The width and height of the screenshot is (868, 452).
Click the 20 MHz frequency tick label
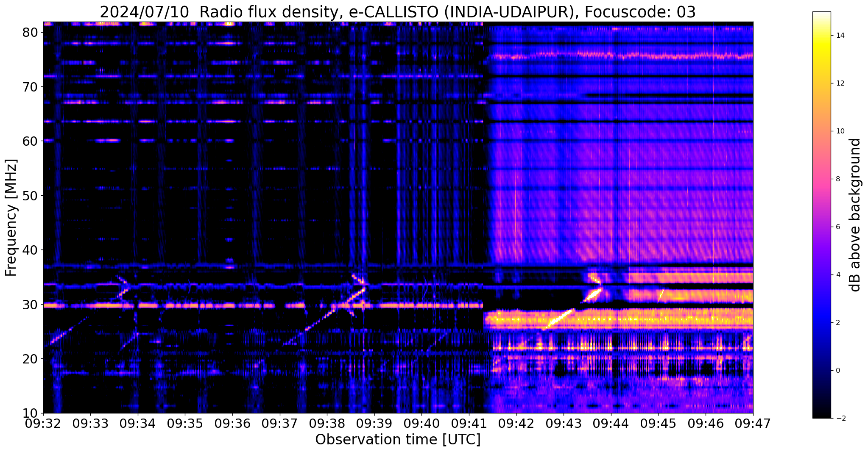click(31, 359)
